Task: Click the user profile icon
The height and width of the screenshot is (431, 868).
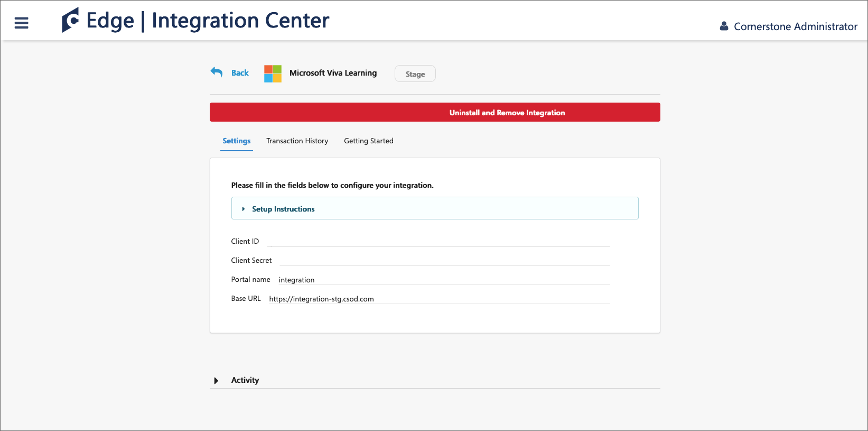Action: [x=724, y=26]
